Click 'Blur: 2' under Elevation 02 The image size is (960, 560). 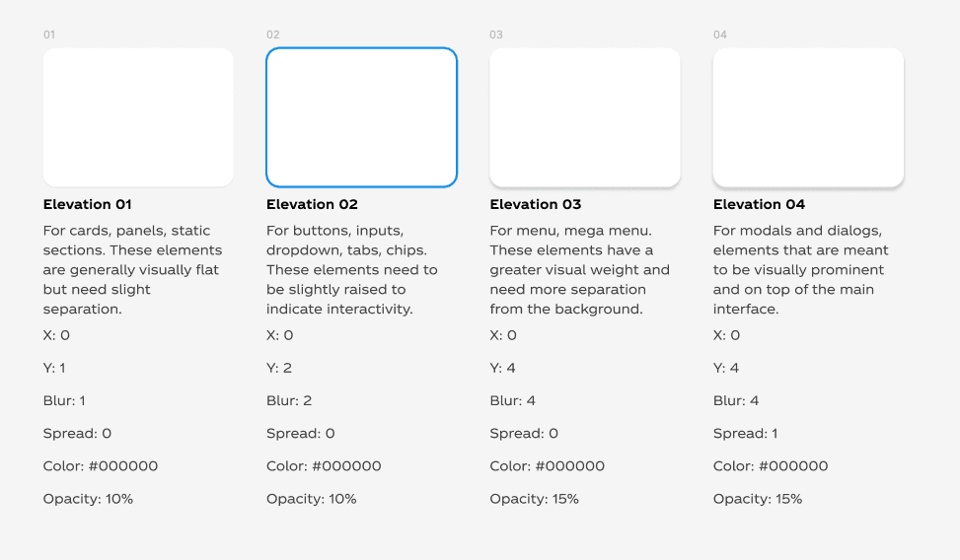[x=289, y=401]
